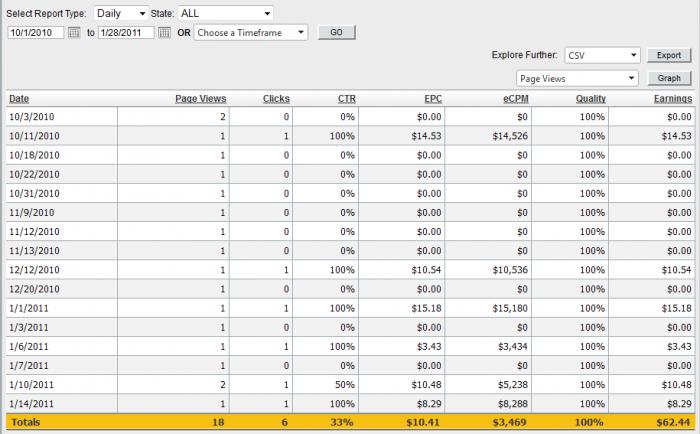
Task: Open the start date calendar picker
Action: coord(74,33)
